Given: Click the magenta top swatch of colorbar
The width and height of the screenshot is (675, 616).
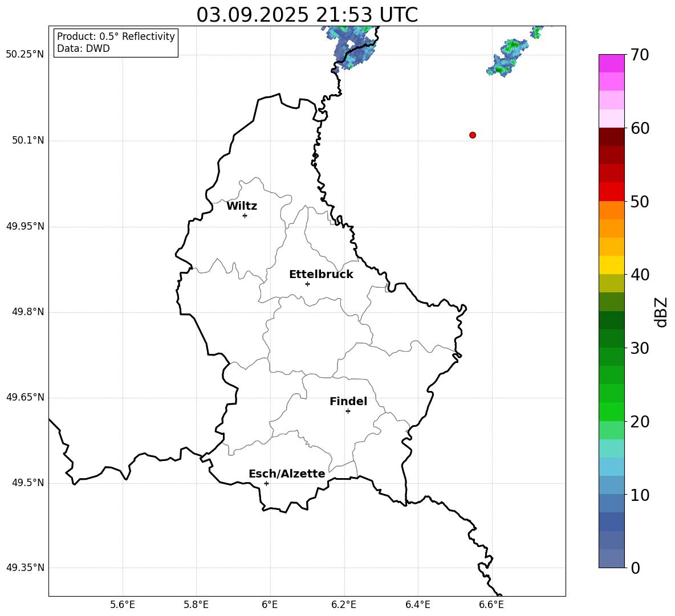Looking at the screenshot, I should (611, 63).
